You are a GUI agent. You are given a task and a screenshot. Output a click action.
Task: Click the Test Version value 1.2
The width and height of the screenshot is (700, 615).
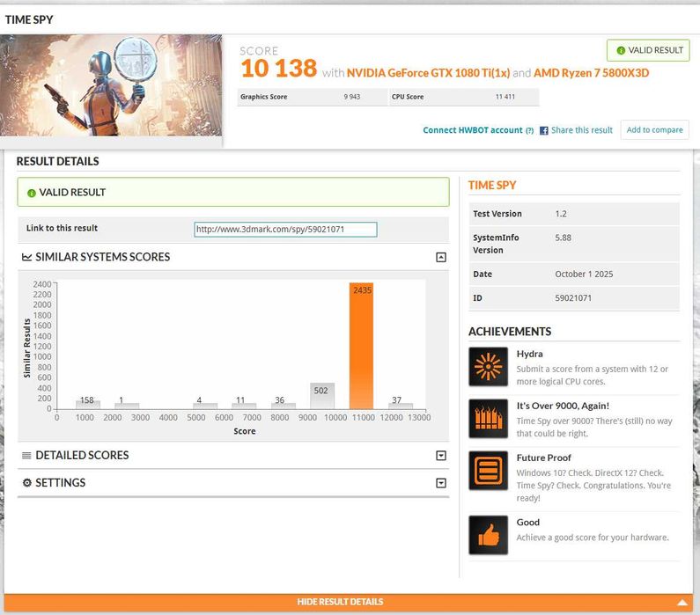pyautogui.click(x=561, y=214)
